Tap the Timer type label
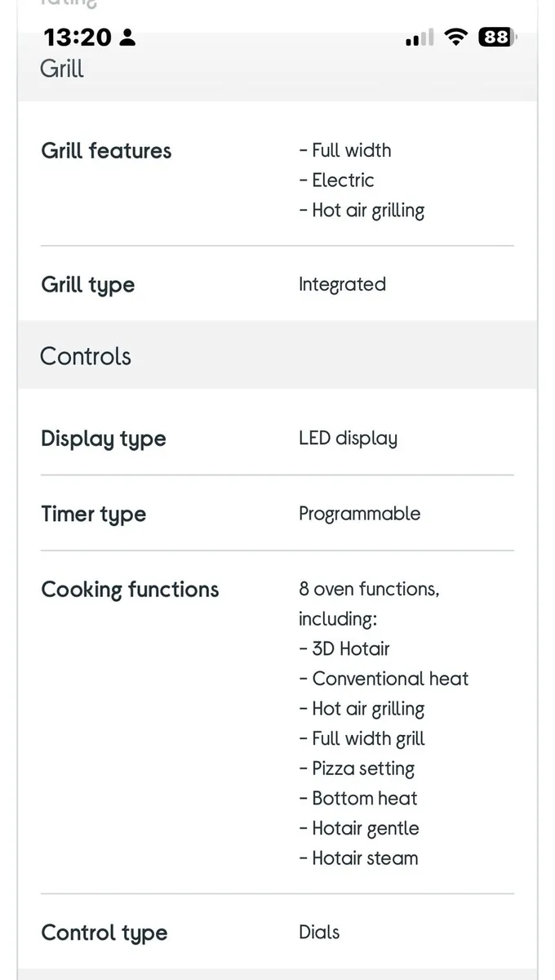This screenshot has height=980, width=555. coord(93,514)
